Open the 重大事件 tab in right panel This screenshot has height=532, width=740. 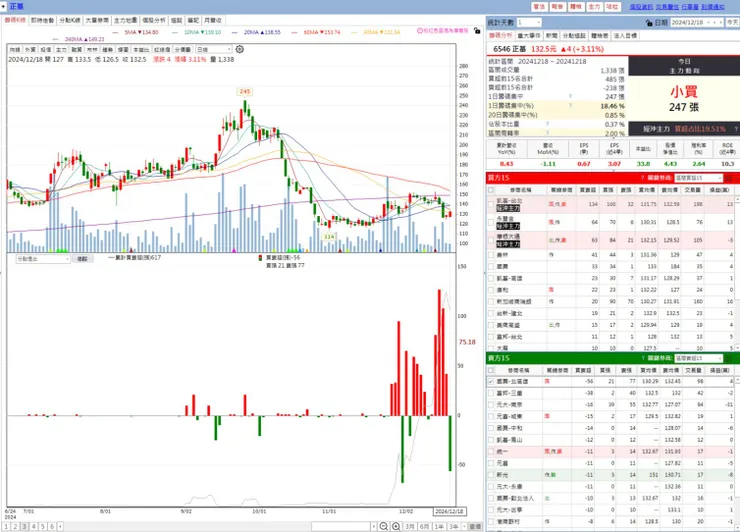coord(529,35)
